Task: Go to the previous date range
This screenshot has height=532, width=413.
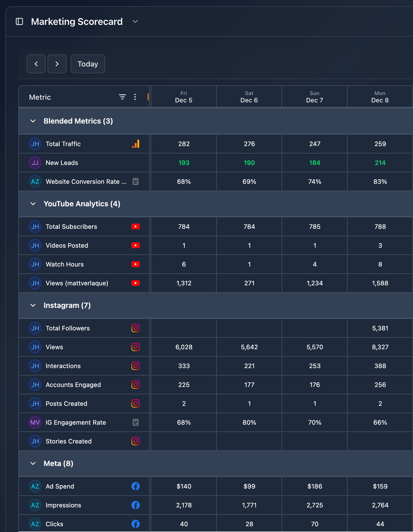Action: tap(36, 64)
